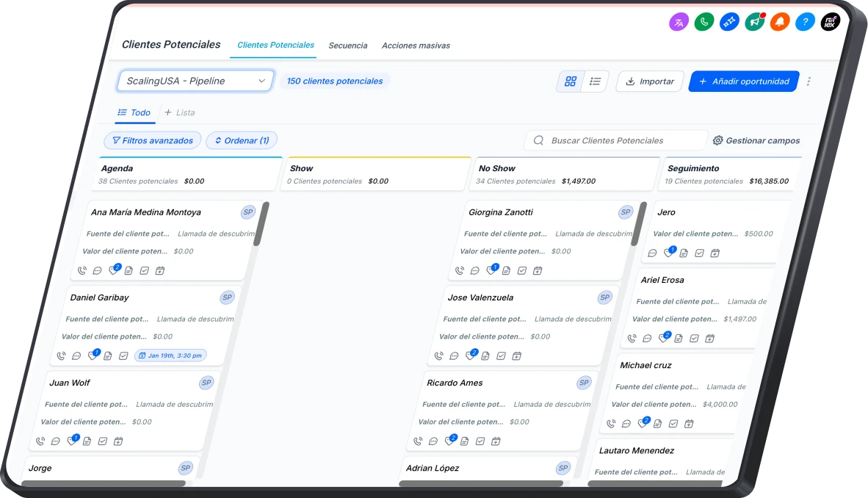Open the Acciones masivas tab
Screen dimensions: 868x498
point(416,46)
